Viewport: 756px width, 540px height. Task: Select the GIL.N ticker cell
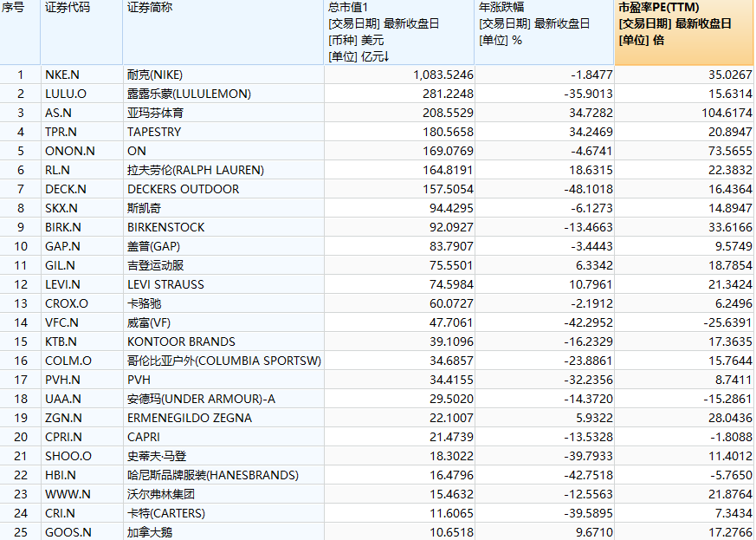pos(82,265)
